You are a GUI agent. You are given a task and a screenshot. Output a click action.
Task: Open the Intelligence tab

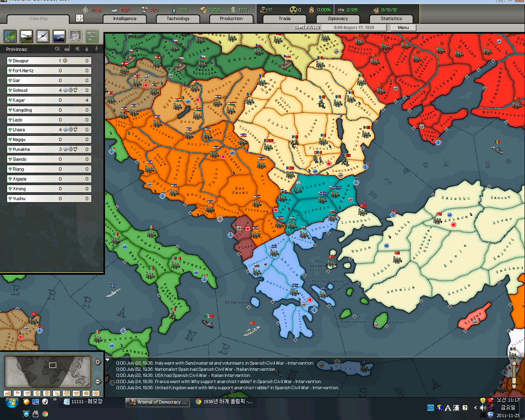tap(125, 19)
